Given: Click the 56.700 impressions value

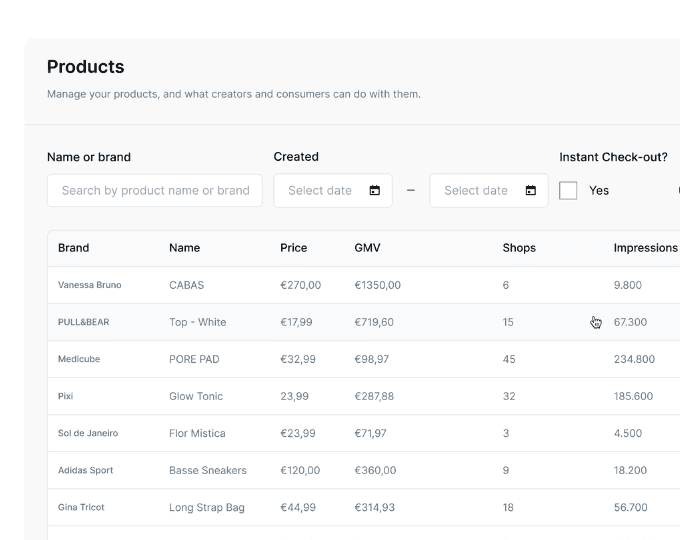Looking at the screenshot, I should pos(631,507).
